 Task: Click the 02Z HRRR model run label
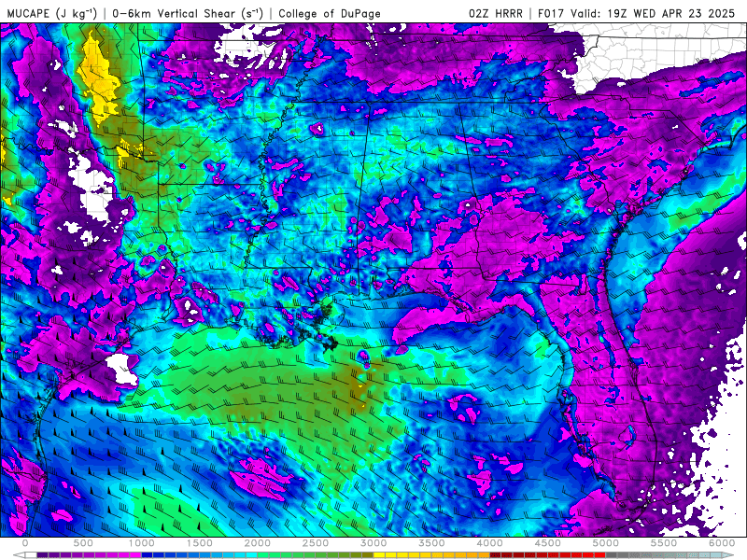click(496, 13)
